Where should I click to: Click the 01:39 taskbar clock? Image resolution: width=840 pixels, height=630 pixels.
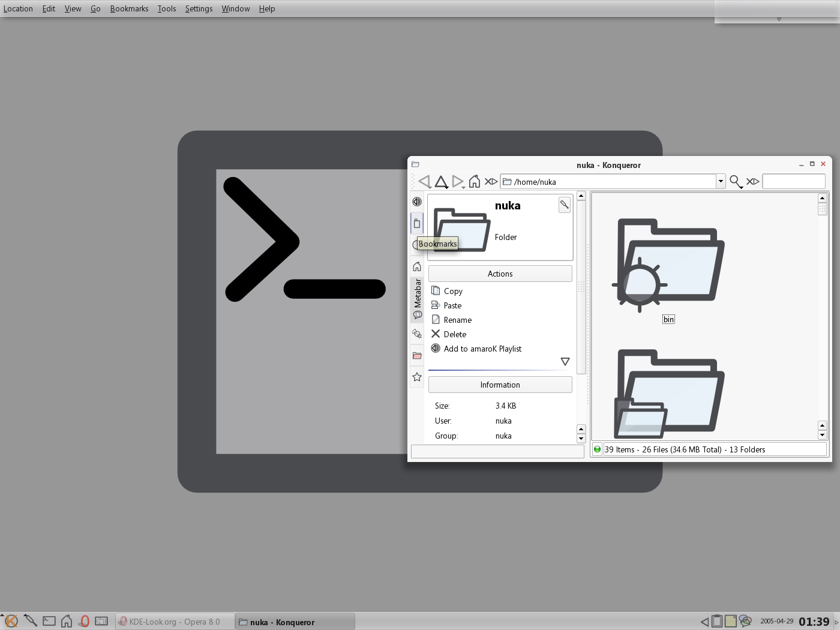814,622
